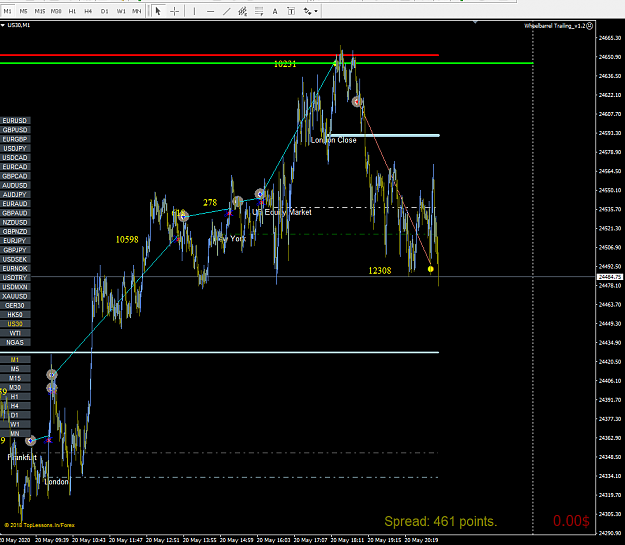Screen dimensions: 625x545
Task: Click the on-chart D1 panel button
Action: [x=15, y=415]
